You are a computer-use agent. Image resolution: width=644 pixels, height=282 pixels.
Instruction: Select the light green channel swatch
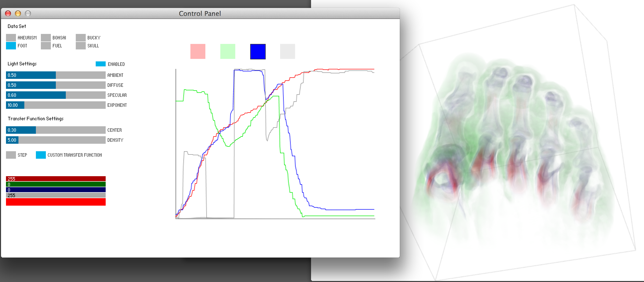click(x=228, y=51)
